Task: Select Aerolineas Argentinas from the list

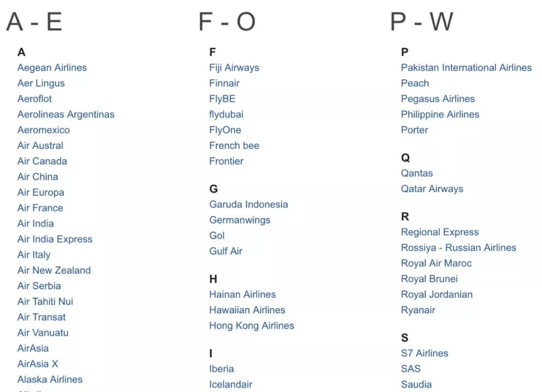Action: click(x=66, y=114)
